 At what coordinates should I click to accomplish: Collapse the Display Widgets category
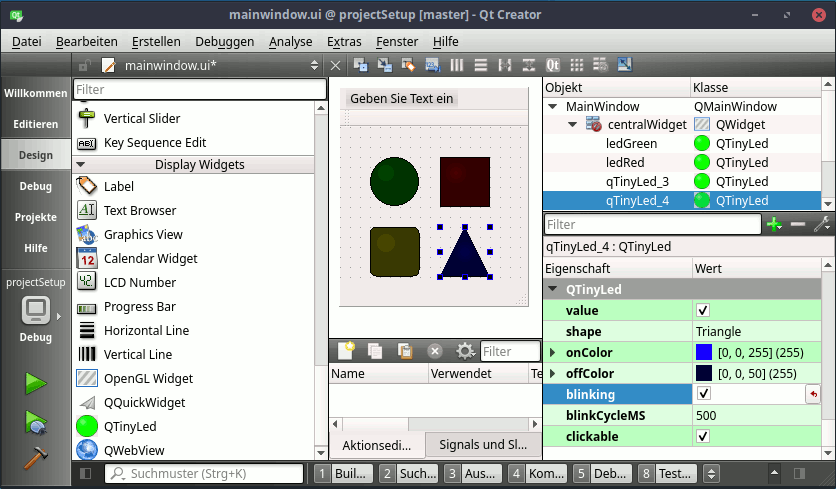(x=81, y=165)
